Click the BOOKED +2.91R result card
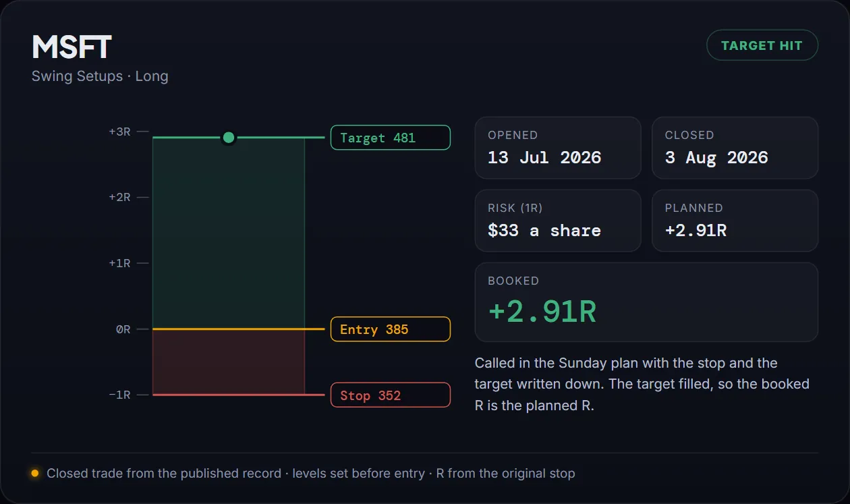 (x=646, y=302)
